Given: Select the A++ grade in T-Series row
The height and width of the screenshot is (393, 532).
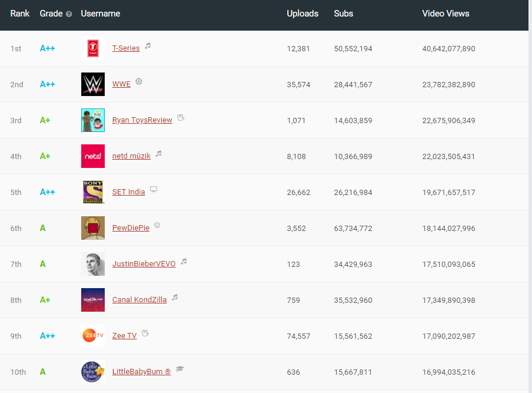Looking at the screenshot, I should tap(48, 48).
